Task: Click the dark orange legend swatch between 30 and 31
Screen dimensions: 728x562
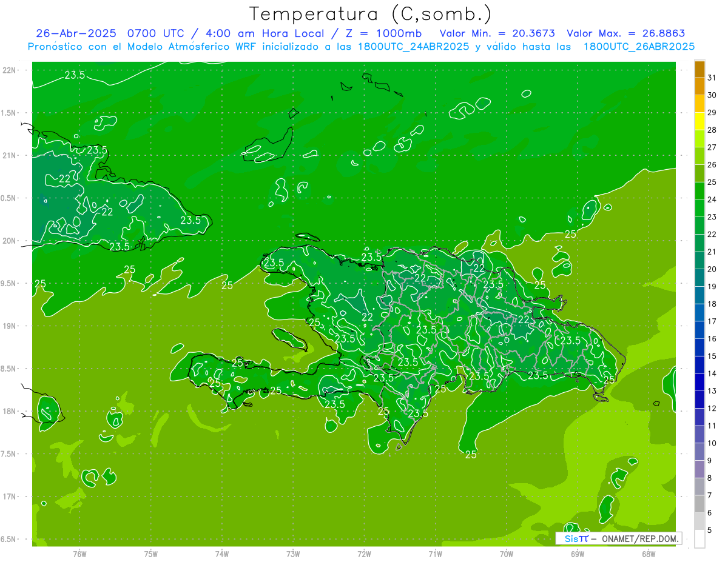Action: [700, 87]
